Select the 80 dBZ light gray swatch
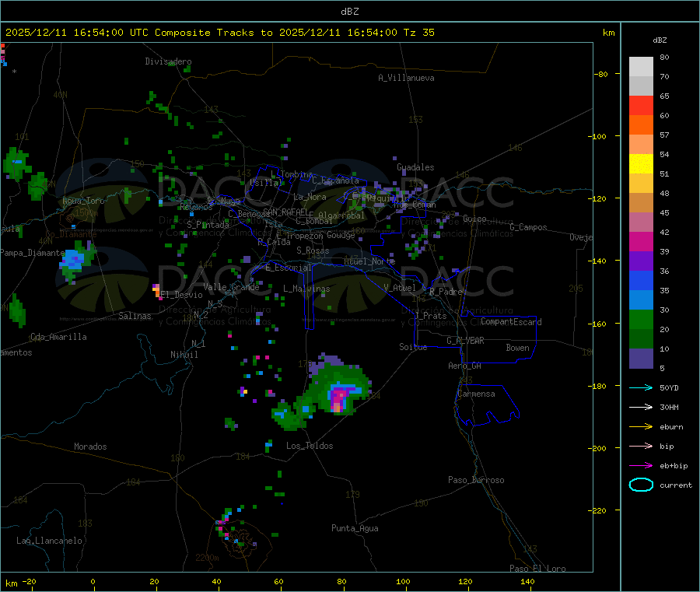The image size is (700, 592). (641, 67)
